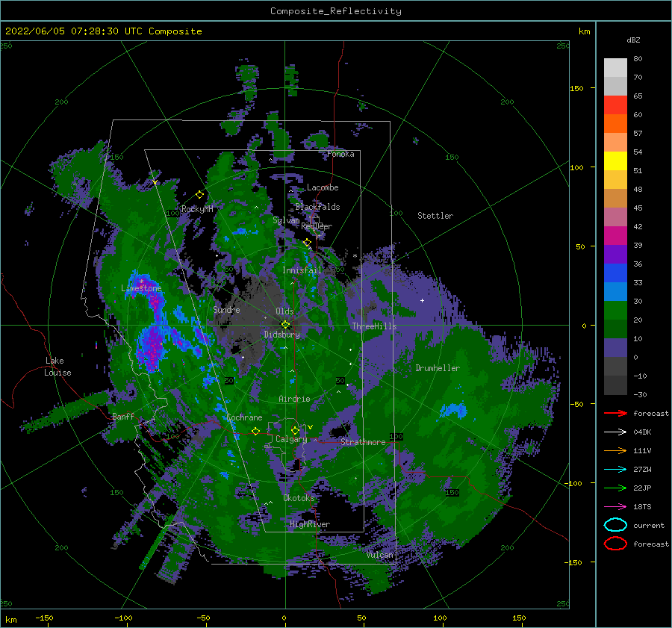672x628 pixels.
Task: Click the yellow diamond marker below Cochrane
Action: [256, 431]
